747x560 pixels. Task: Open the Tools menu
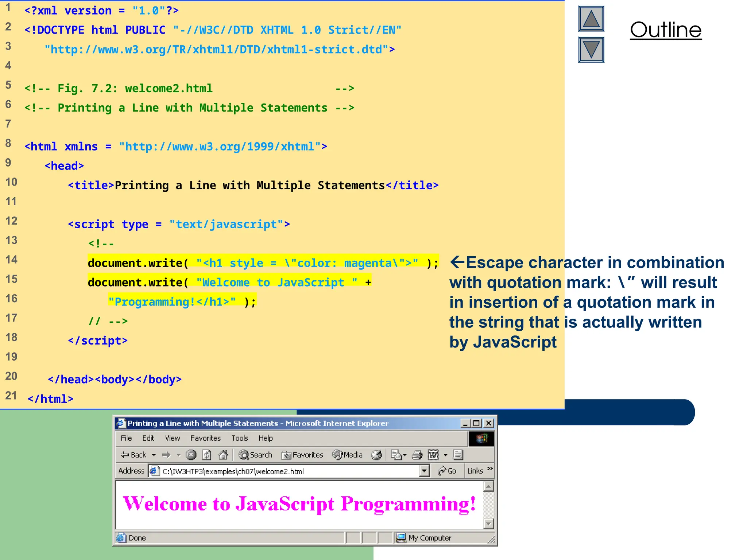pyautogui.click(x=239, y=438)
